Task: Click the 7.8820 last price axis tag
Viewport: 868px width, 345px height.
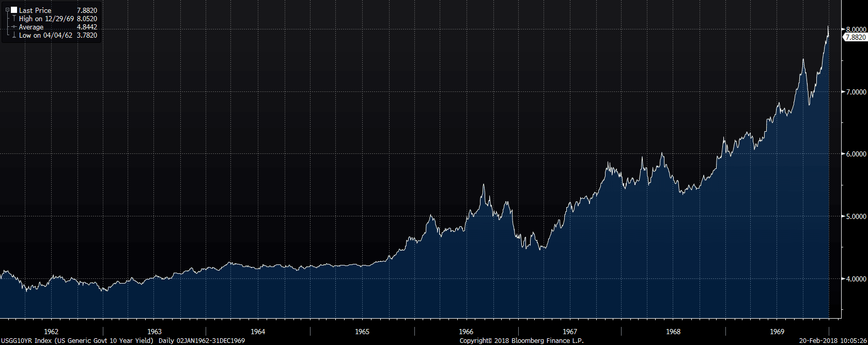Action: tap(855, 37)
